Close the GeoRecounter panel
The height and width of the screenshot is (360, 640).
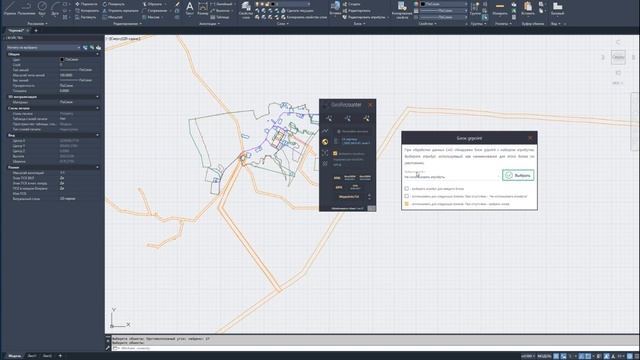(x=370, y=105)
